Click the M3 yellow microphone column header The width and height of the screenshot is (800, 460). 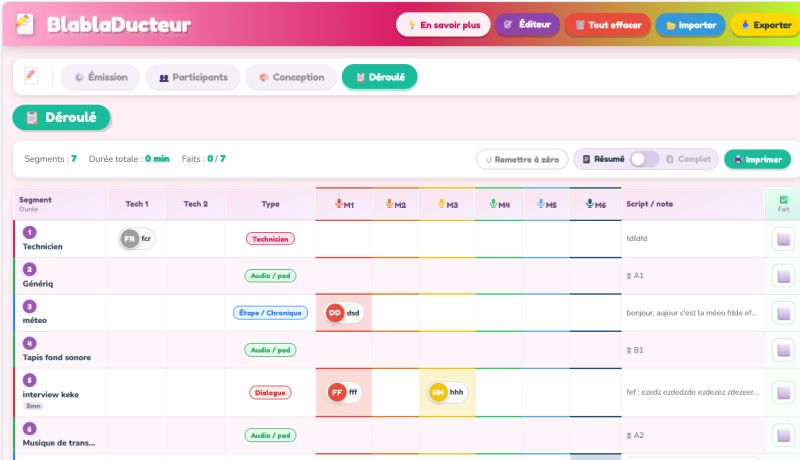[448, 204]
